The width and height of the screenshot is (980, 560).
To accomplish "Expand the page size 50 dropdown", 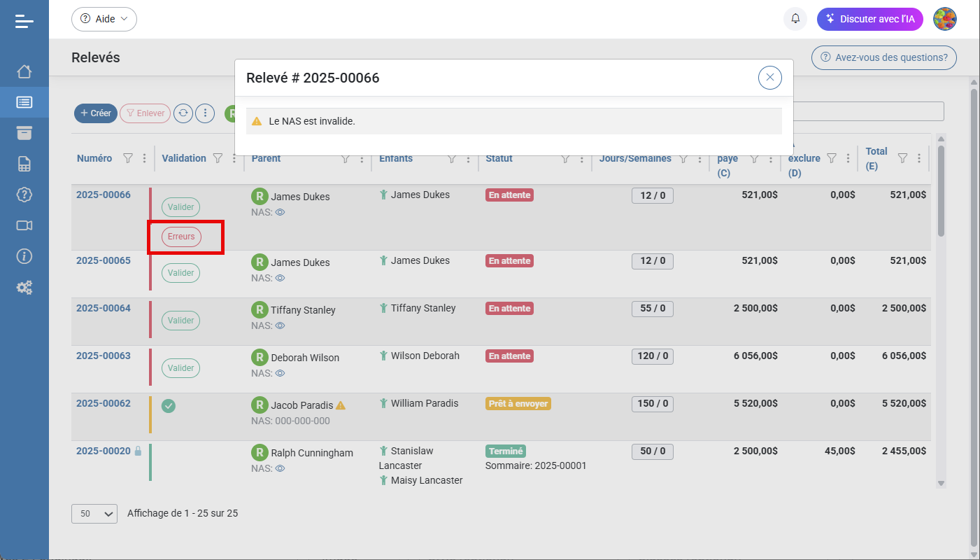I will [94, 514].
